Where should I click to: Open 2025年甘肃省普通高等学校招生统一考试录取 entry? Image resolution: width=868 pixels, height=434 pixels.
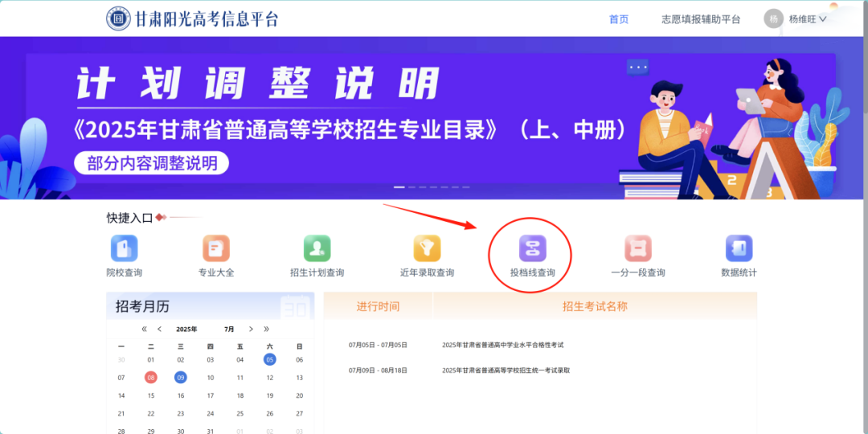pyautogui.click(x=506, y=371)
